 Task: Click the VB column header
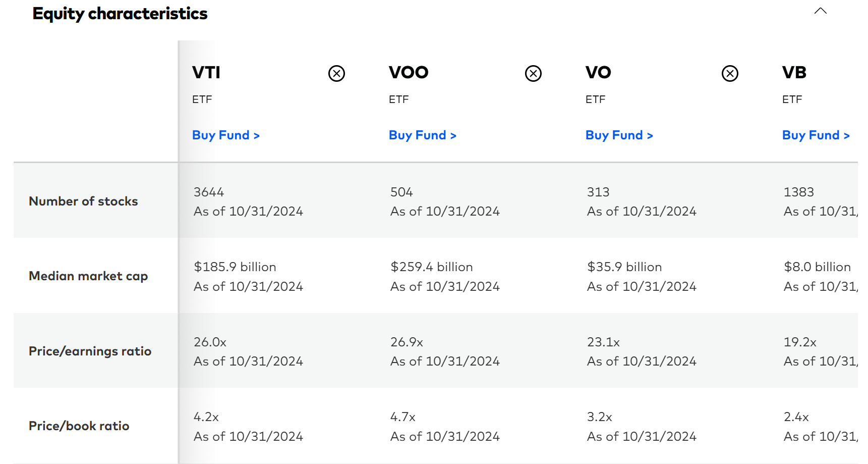[x=793, y=72]
